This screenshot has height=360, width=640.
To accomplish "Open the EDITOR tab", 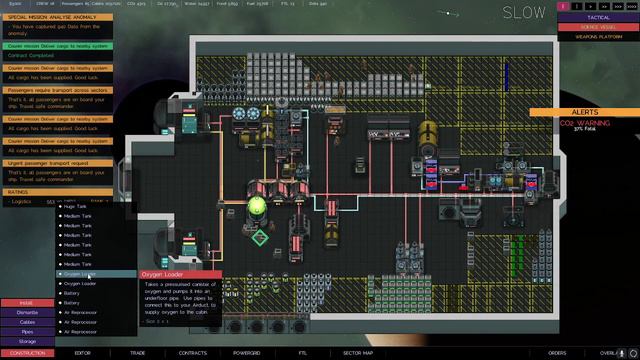I will 82,353.
